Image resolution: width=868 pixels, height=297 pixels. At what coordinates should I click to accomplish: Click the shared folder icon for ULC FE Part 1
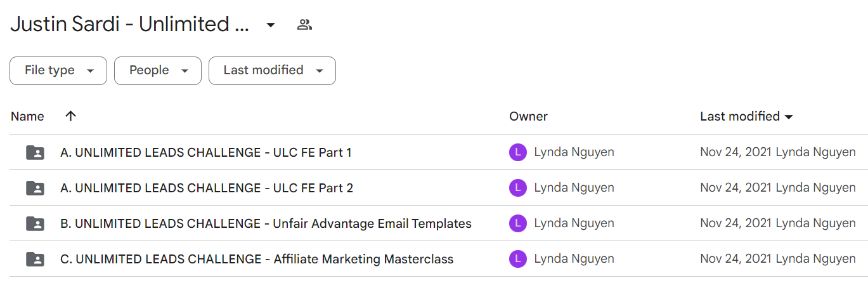[x=35, y=152]
